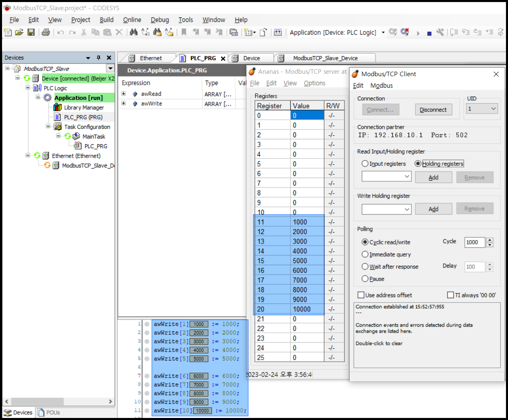Enable Input registers reading
Screen dimensions: 508x420
(365, 163)
